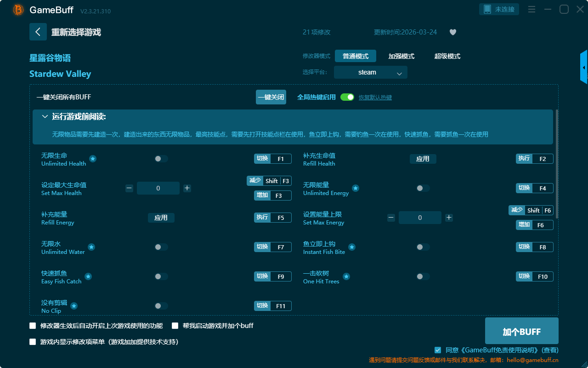Click the 加个BUFF button
Image resolution: width=588 pixels, height=368 pixels.
521,331
